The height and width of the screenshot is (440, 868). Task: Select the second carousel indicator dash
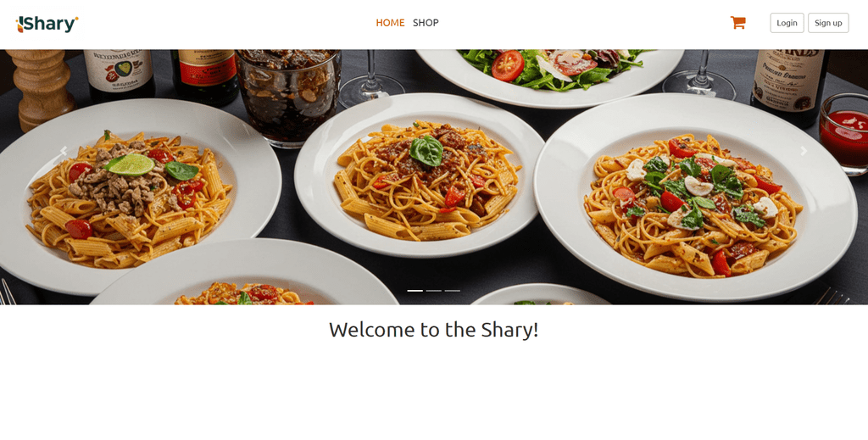[433, 291]
